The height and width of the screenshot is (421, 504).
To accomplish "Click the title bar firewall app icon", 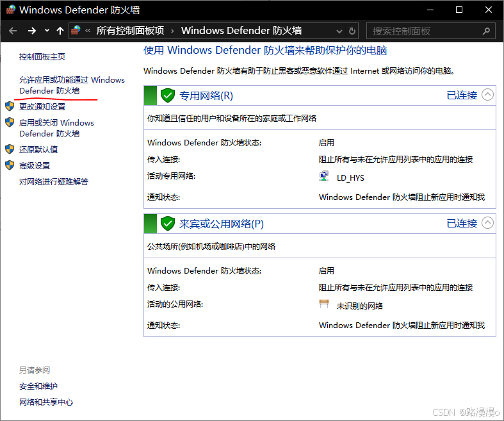I will 11,10.
